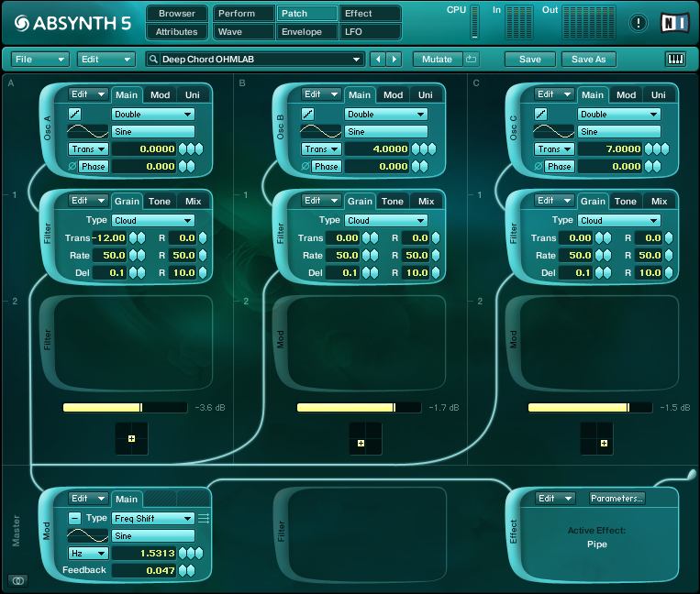Screen dimensions: 700x594
Task: Toggle Osc A phase invert symbol
Action: click(x=72, y=166)
